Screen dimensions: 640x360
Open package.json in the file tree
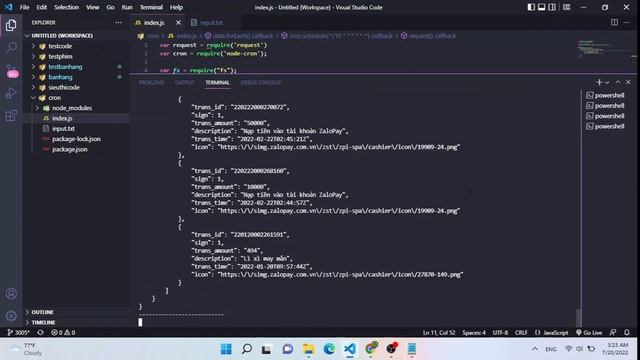69,149
